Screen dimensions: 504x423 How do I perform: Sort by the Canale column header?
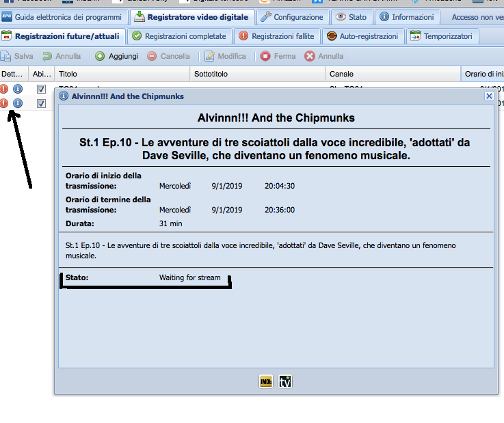pos(393,74)
